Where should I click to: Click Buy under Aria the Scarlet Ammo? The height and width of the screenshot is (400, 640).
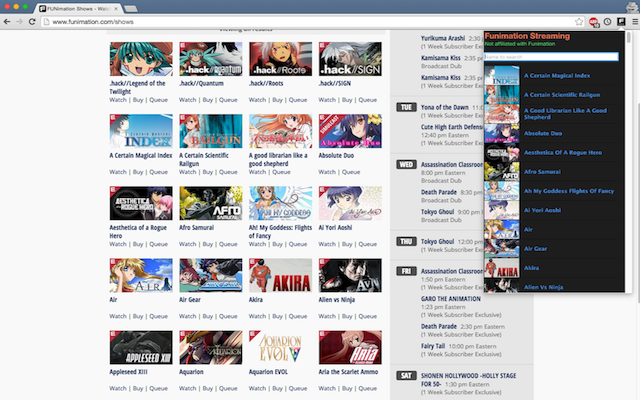[x=347, y=389]
